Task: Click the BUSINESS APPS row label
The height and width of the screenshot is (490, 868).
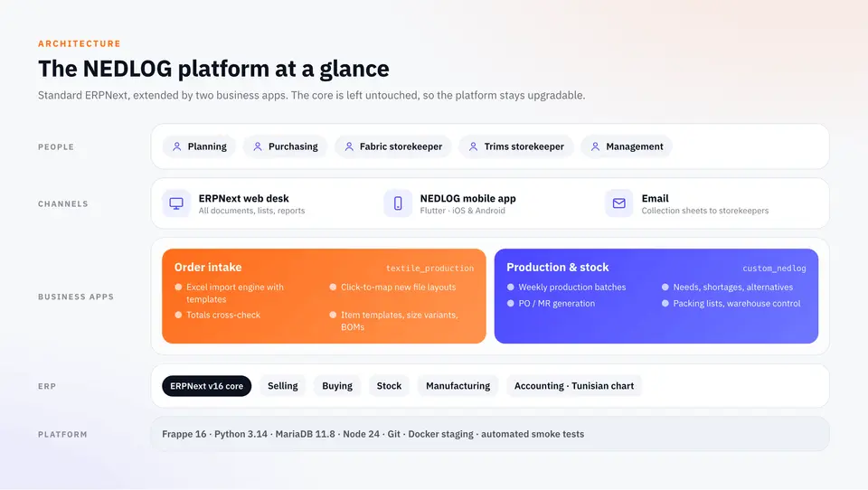Action: click(76, 297)
